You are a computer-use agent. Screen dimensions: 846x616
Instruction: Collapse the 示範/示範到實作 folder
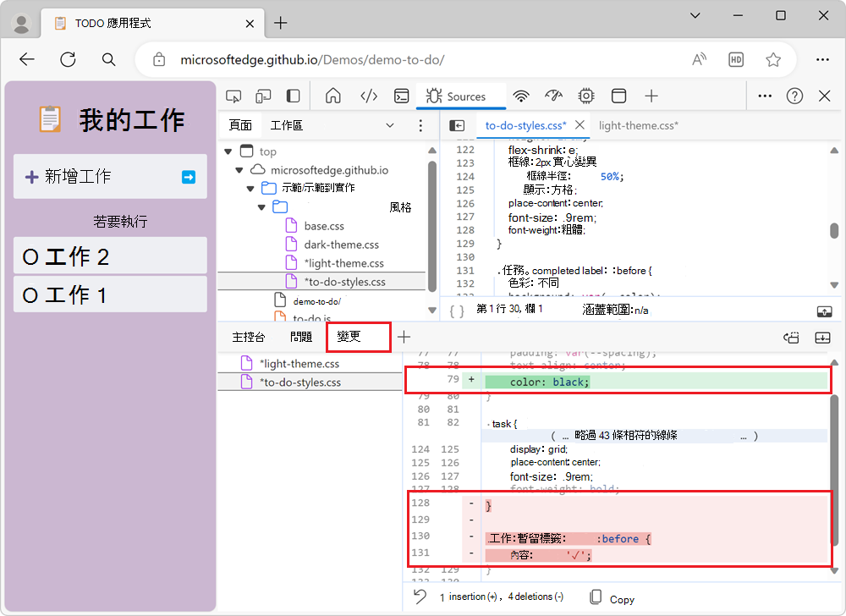pyautogui.click(x=250, y=188)
